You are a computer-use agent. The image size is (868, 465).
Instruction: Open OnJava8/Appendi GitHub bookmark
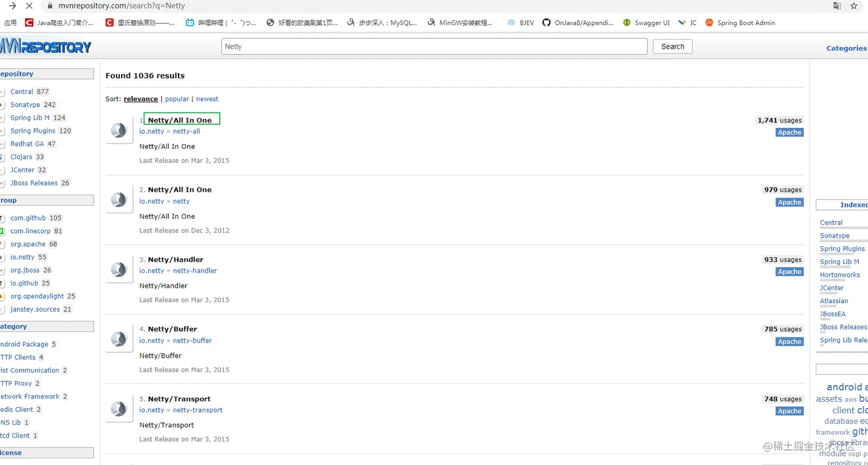tap(578, 23)
